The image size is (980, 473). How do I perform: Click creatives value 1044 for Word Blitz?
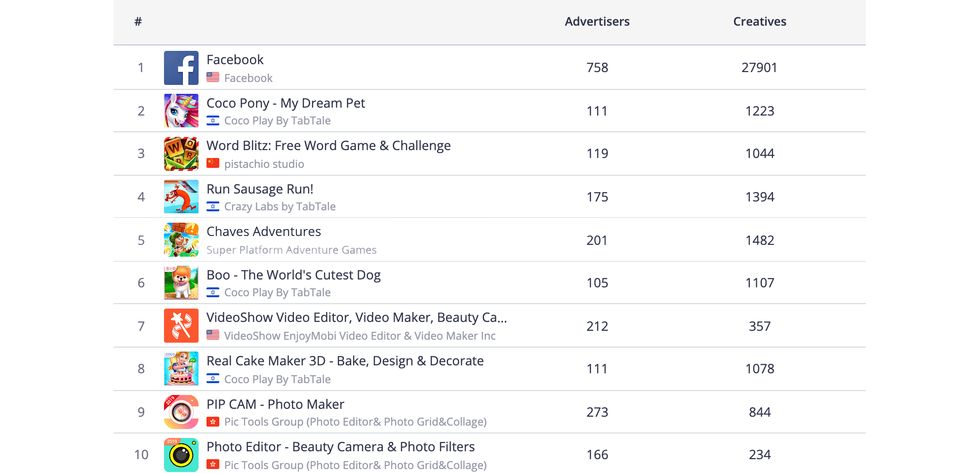pyautogui.click(x=760, y=154)
